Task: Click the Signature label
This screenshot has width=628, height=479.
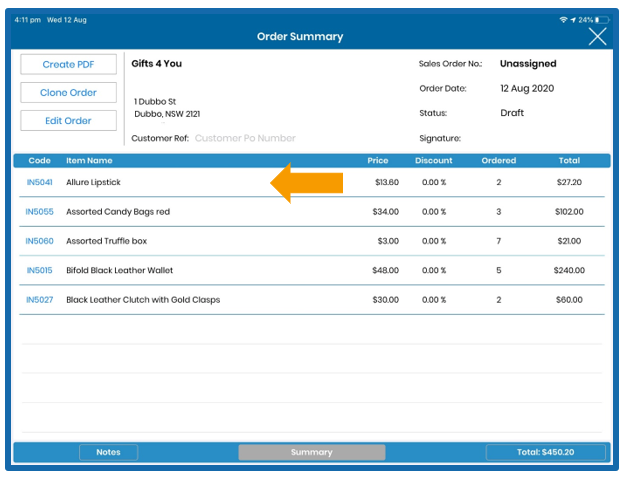Action: pos(440,138)
